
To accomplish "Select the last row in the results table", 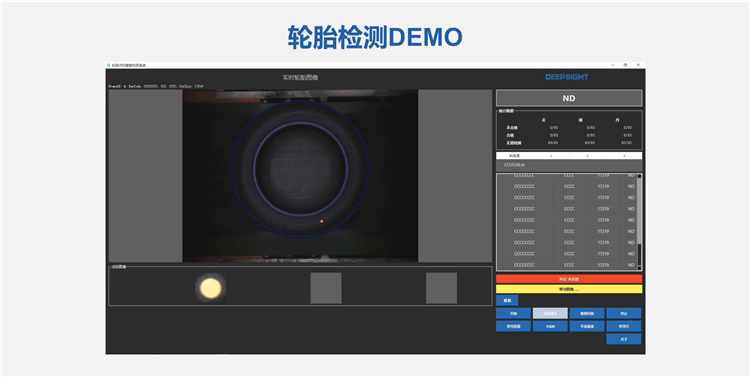I will (x=567, y=265).
